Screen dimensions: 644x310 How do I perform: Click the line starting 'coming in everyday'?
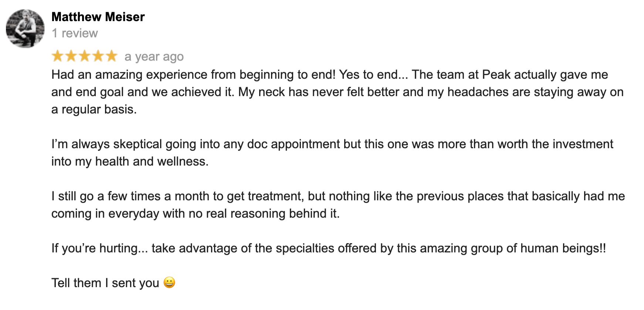(x=196, y=214)
